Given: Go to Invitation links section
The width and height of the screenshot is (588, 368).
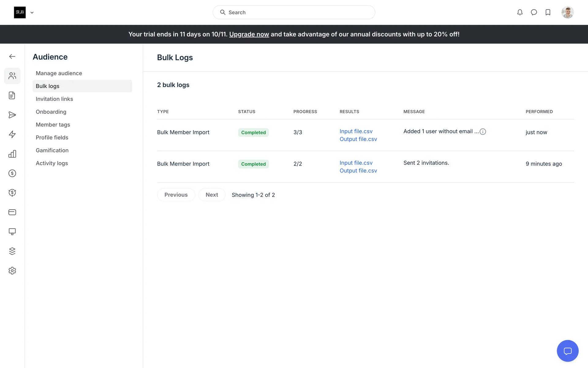Looking at the screenshot, I should pyautogui.click(x=54, y=99).
